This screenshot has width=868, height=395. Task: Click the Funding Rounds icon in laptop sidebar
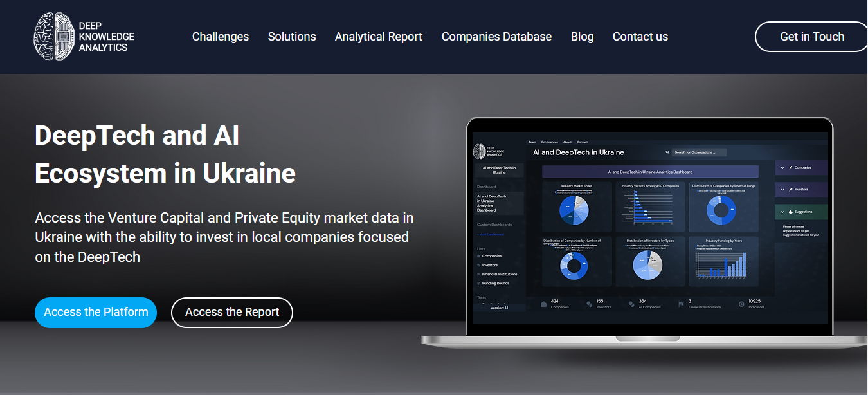tap(478, 283)
